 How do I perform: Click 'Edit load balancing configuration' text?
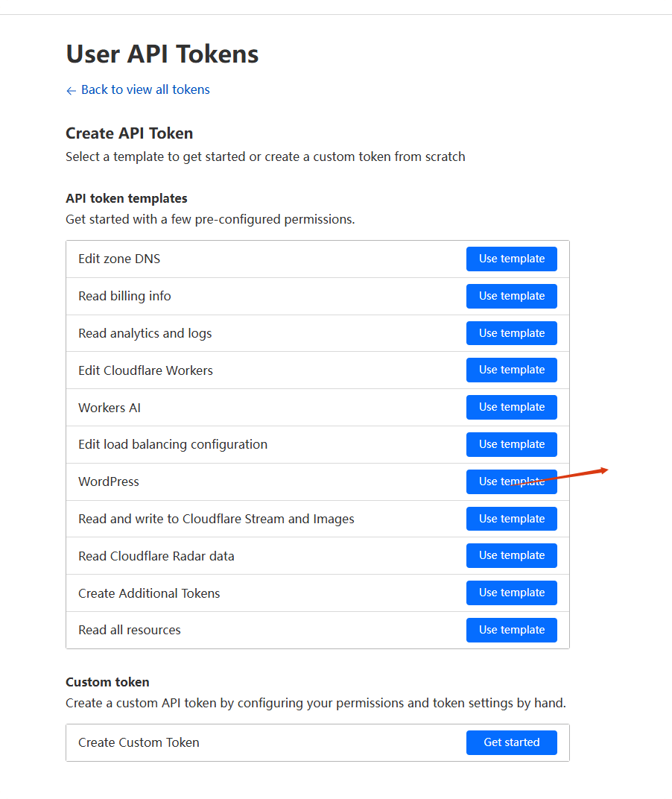(x=173, y=444)
